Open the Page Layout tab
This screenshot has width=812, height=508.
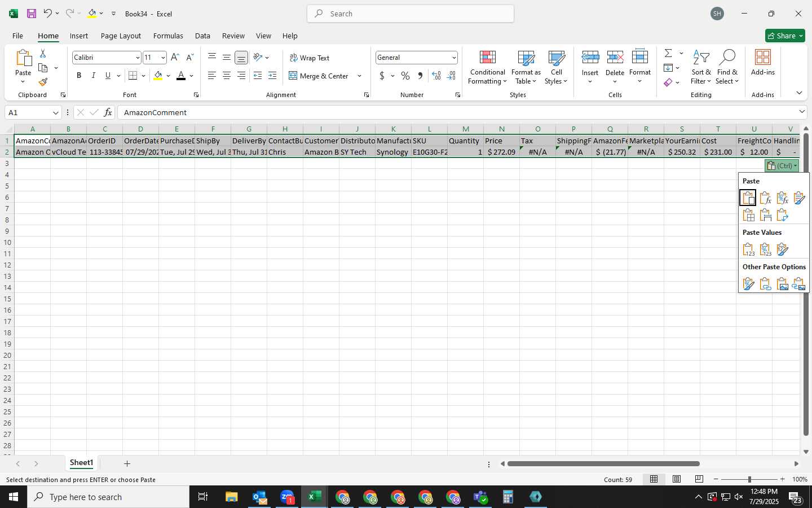click(x=121, y=36)
